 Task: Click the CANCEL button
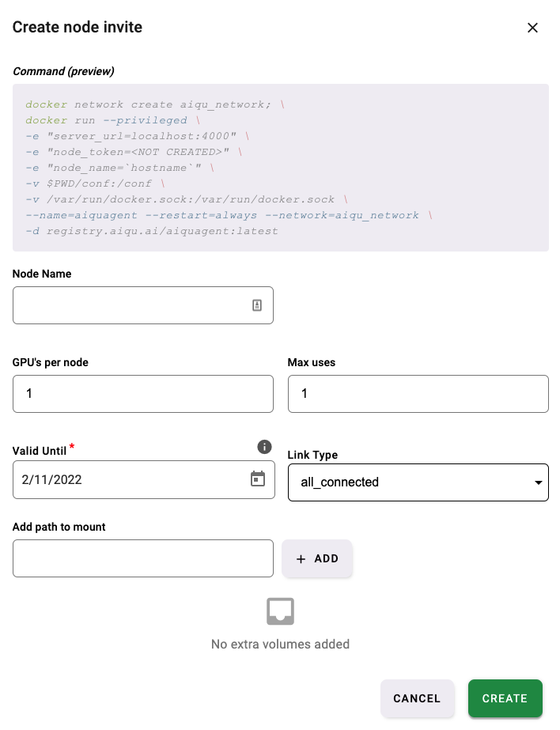[418, 698]
